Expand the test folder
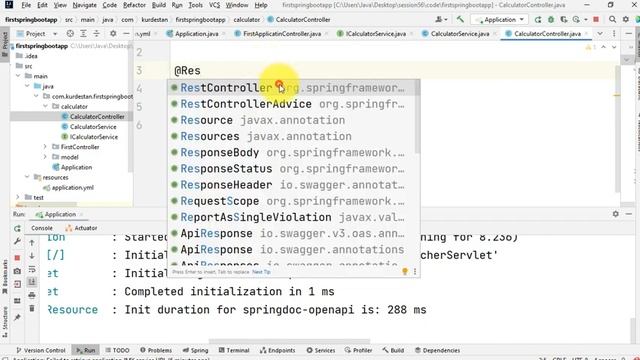 18,197
